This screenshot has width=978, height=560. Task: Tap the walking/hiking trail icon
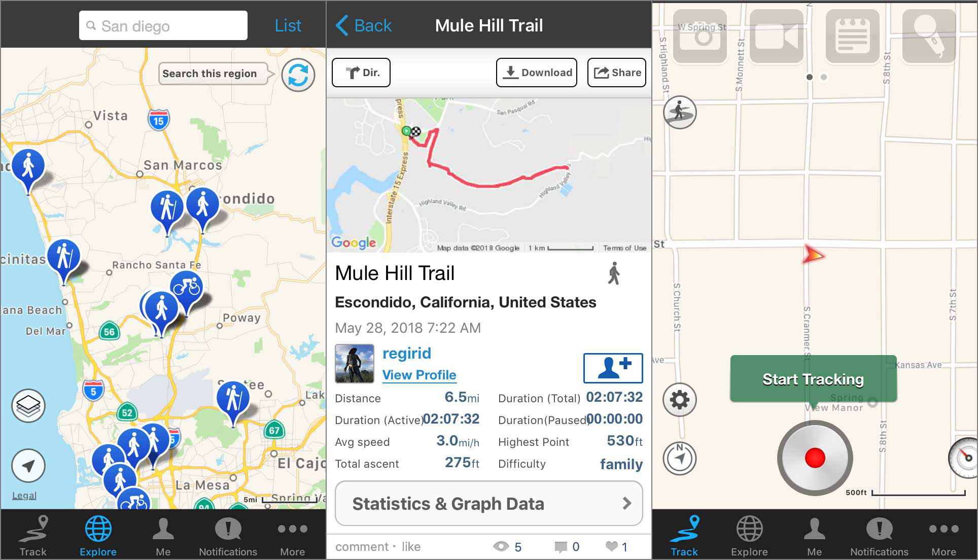(613, 274)
